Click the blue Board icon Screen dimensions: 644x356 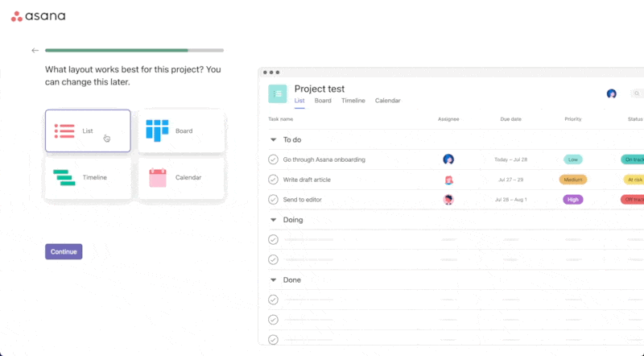tap(157, 130)
